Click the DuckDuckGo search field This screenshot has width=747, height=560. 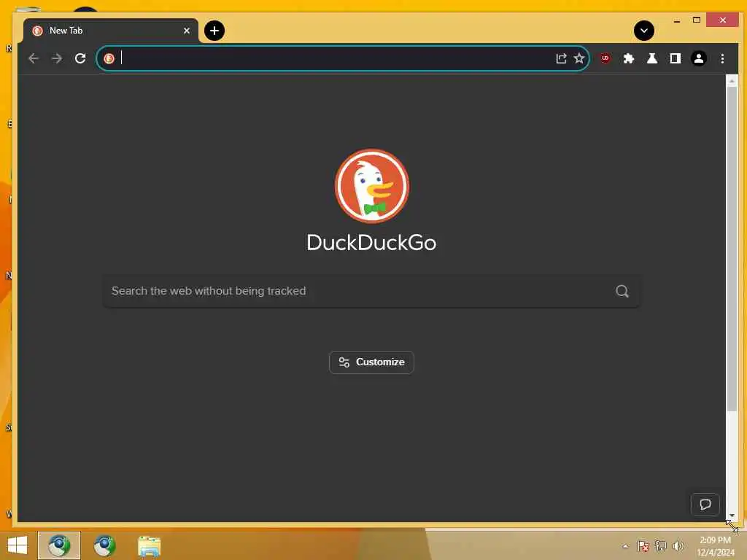[x=371, y=291]
